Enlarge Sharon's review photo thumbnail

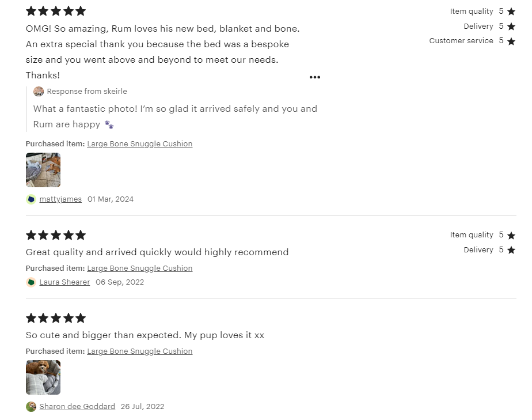(43, 377)
